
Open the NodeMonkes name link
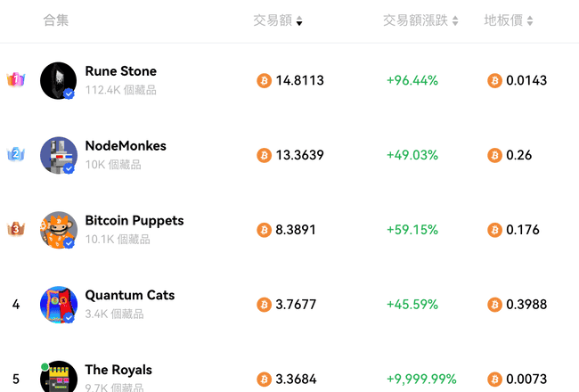[126, 146]
